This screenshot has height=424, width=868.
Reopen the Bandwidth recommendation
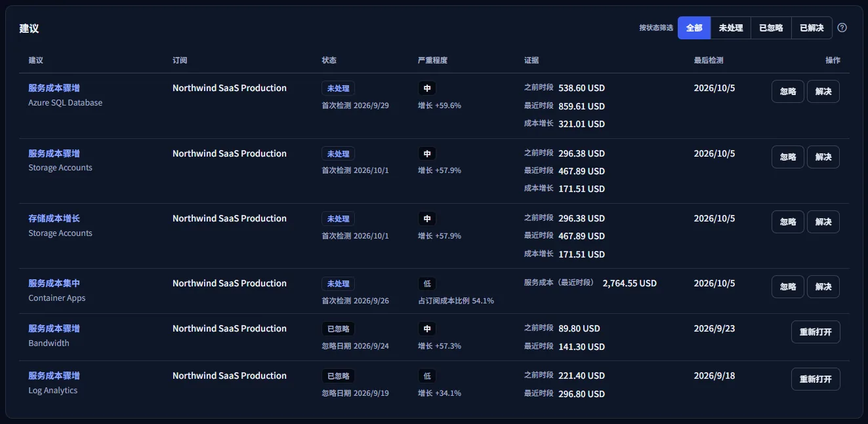point(816,332)
